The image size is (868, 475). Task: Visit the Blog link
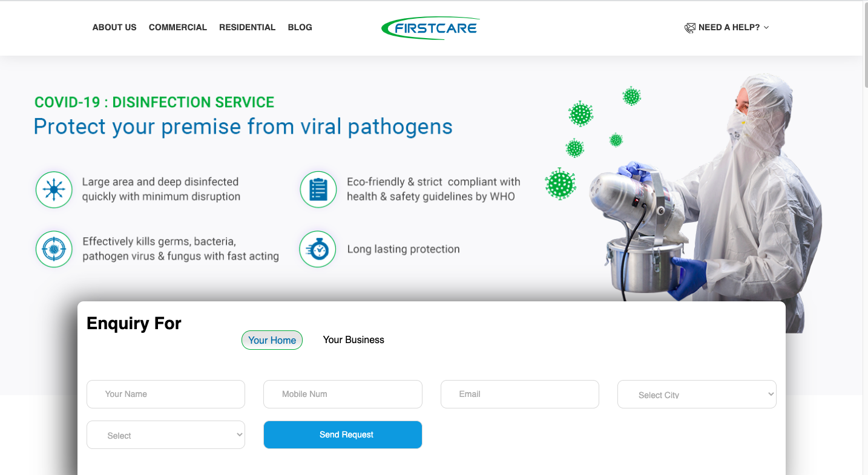pos(300,27)
